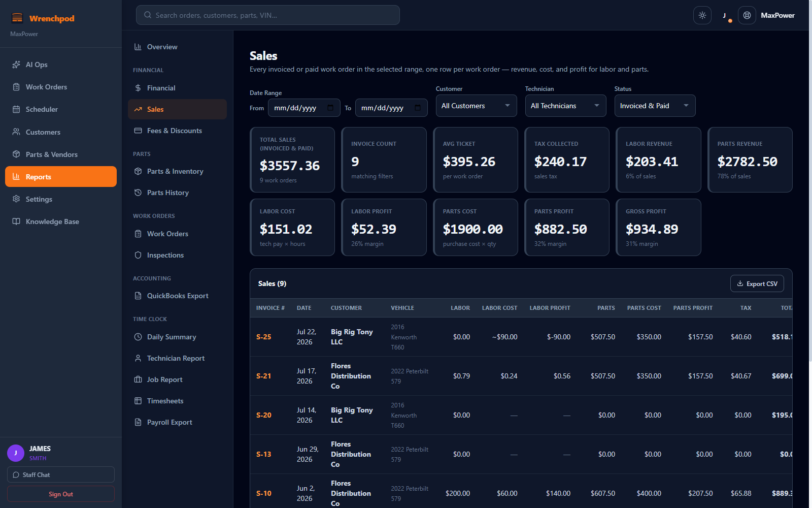Export sales table as CSV
This screenshot has height=508, width=812.
coord(757,283)
